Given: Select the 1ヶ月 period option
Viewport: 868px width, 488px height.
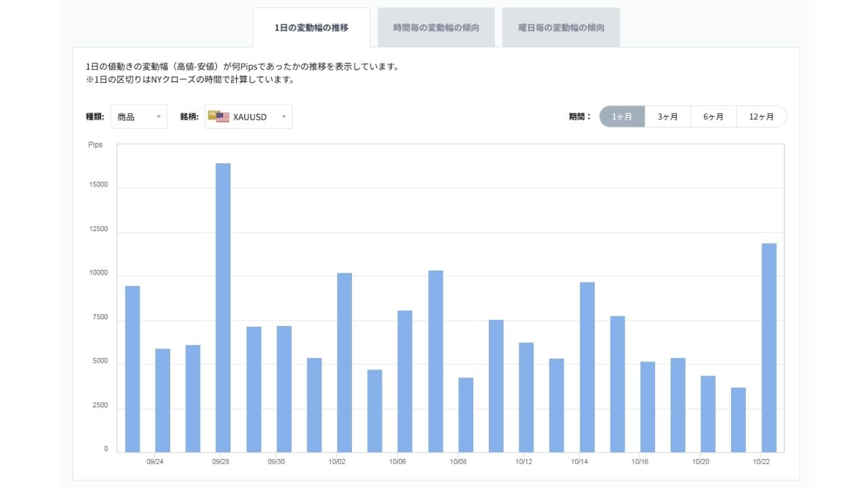Looking at the screenshot, I should tap(622, 117).
